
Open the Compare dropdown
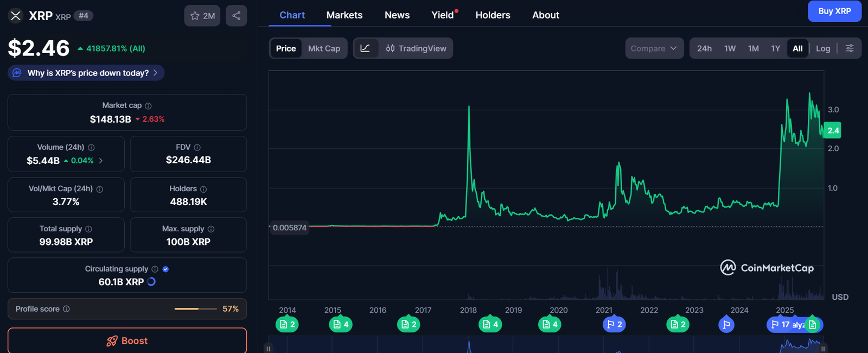point(653,48)
